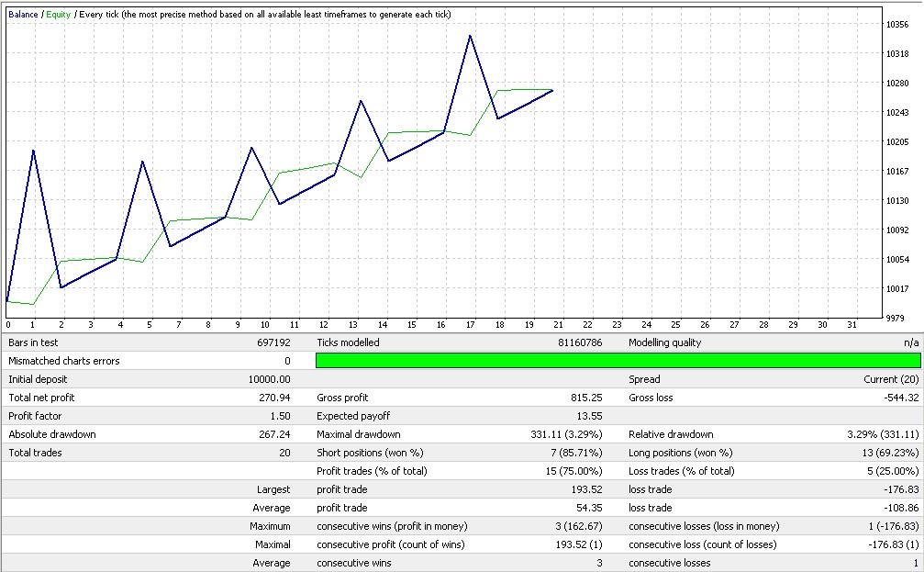This screenshot has height=572, width=924.
Task: Select the Modelling quality n/a value
Action: pos(911,342)
